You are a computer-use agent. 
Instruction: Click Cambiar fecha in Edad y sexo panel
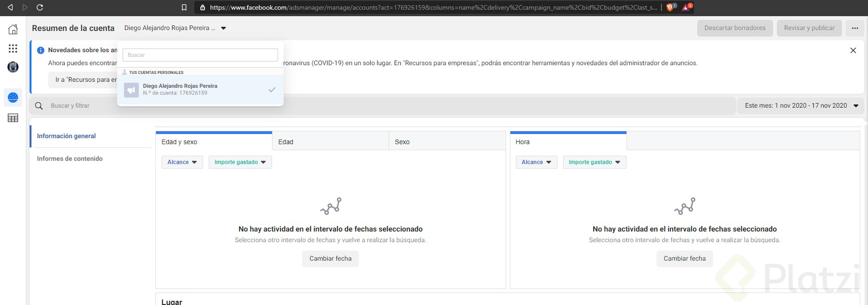click(x=330, y=259)
